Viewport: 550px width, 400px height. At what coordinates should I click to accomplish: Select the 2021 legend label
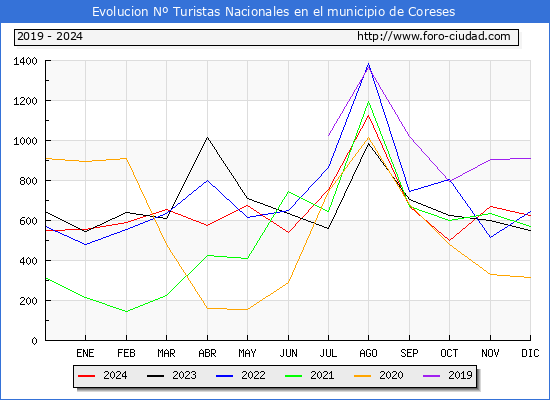(322, 375)
